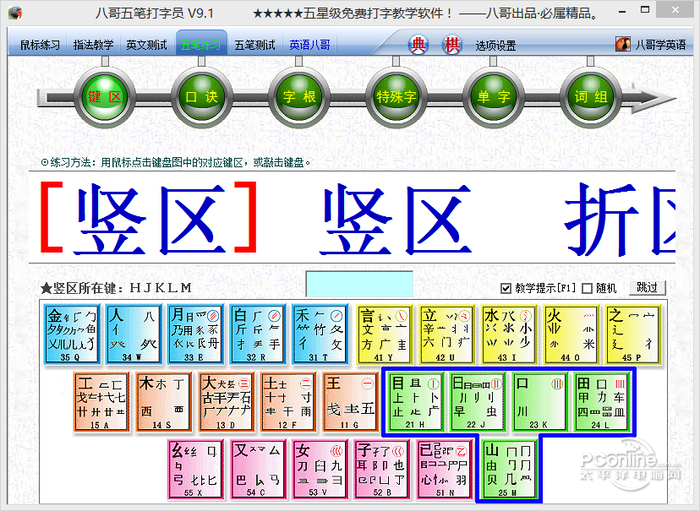Open the 八哥学英语 link
Screen dimensions: 700x511
coord(660,45)
